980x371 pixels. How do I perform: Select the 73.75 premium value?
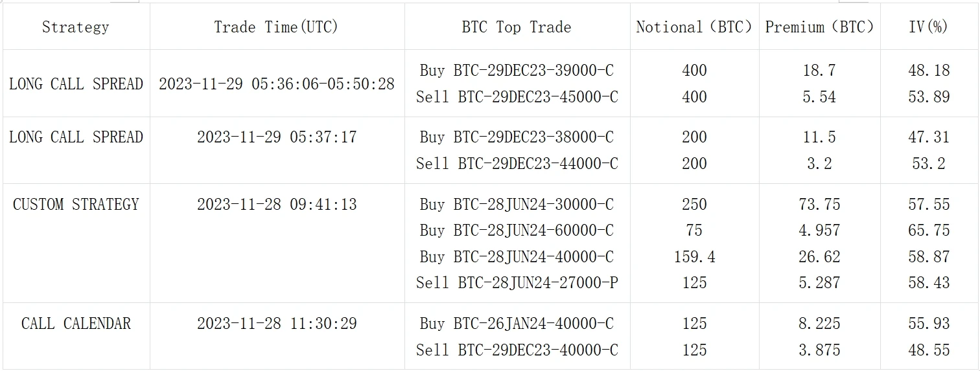point(819,205)
